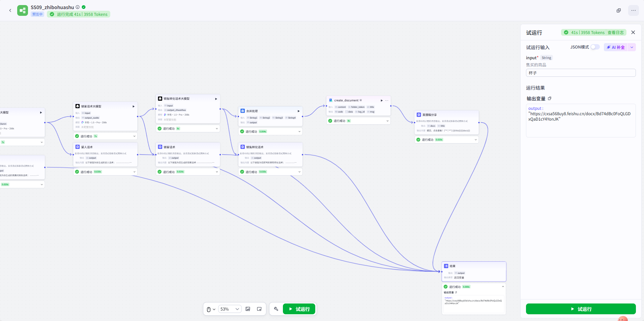The image size is (644, 321).
Task: Click the 41s | 3958 Tokens badge in panel
Action: [588, 32]
